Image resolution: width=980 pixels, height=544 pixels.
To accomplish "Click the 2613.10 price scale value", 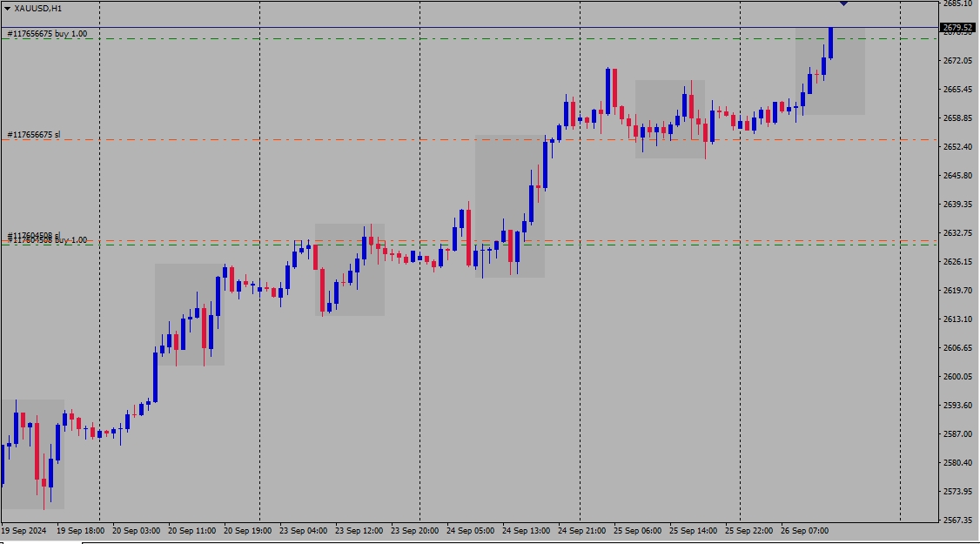I will pyautogui.click(x=957, y=319).
